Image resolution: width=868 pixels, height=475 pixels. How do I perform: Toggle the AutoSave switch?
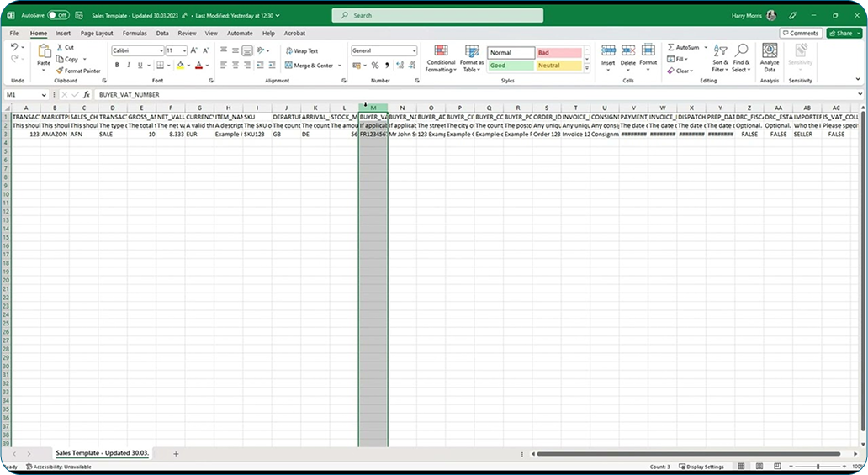pos(58,15)
